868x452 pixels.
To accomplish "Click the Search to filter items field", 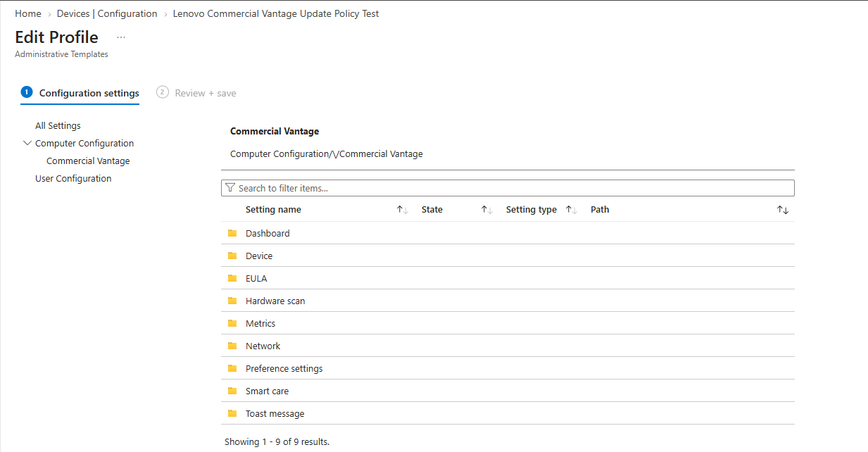I will coord(508,188).
